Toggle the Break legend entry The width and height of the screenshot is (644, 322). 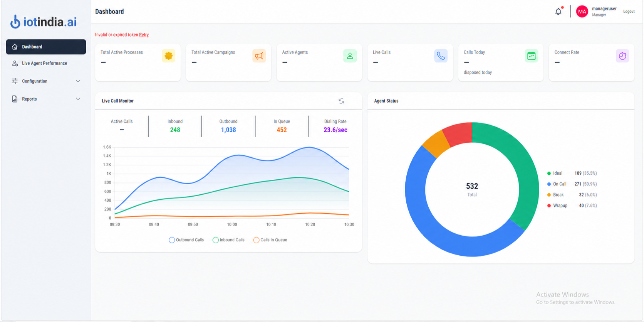572,195
